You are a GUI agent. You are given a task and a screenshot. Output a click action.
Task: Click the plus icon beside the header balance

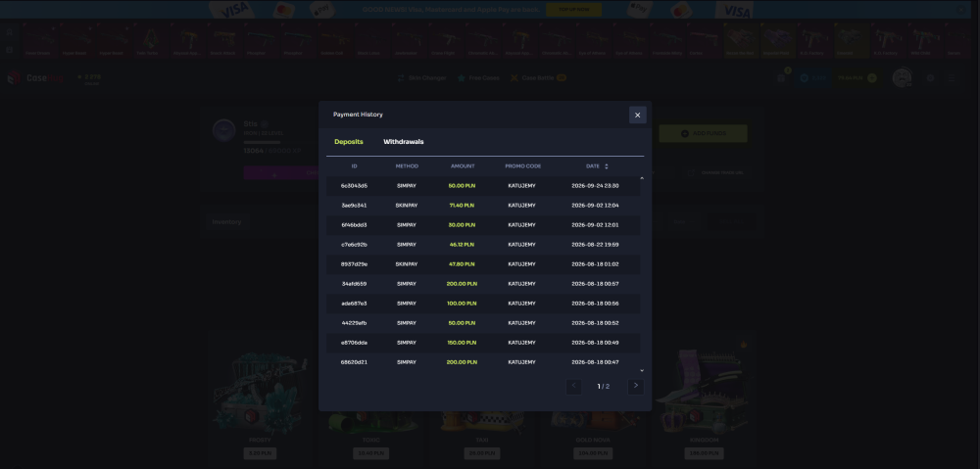point(872,78)
